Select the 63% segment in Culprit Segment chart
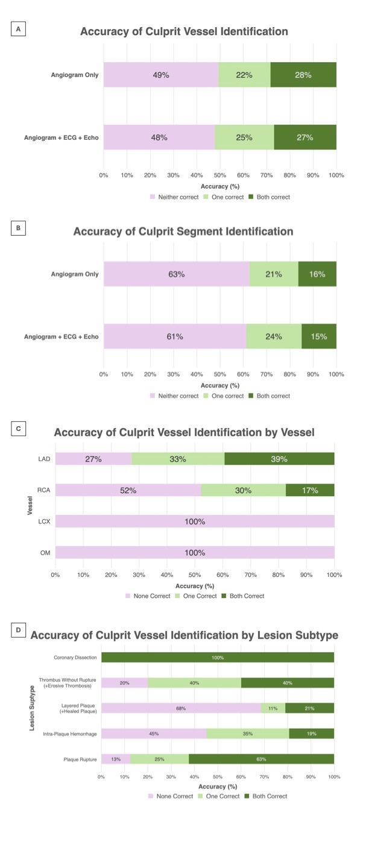This screenshot has height=868, width=369. point(177,274)
